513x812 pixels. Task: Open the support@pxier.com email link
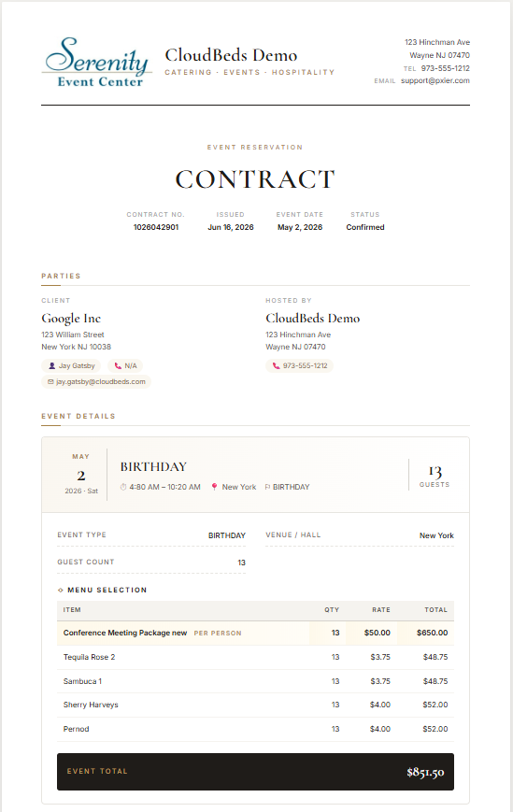[x=435, y=80]
